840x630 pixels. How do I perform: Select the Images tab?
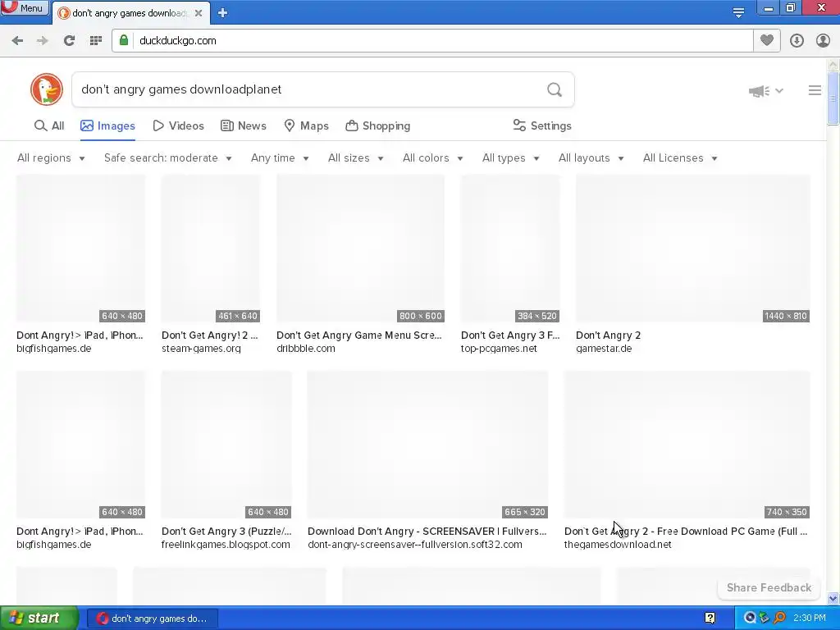[107, 126]
